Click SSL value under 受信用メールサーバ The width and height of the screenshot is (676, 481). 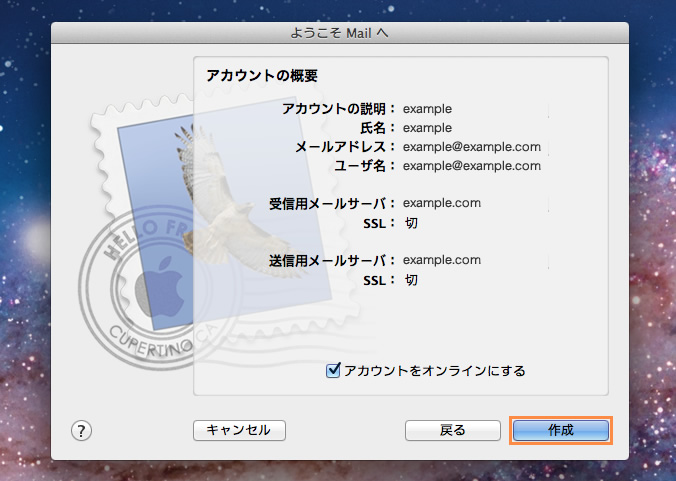tap(411, 223)
